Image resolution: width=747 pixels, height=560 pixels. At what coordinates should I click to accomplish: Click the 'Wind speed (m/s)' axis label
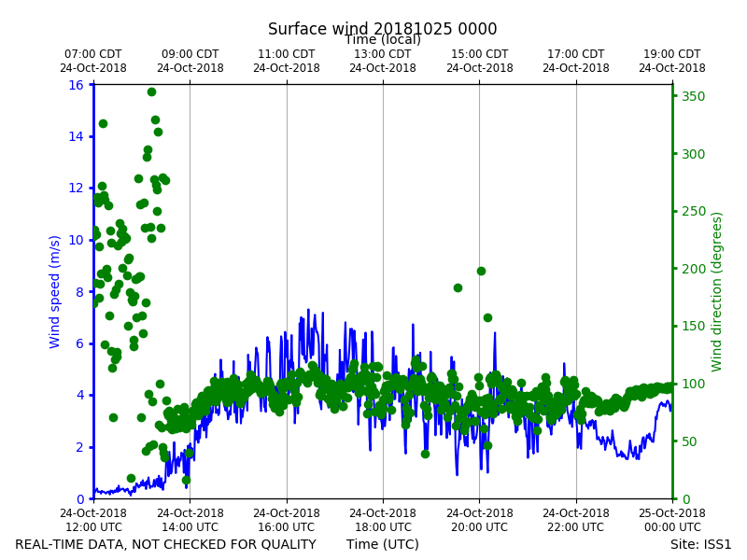point(55,291)
